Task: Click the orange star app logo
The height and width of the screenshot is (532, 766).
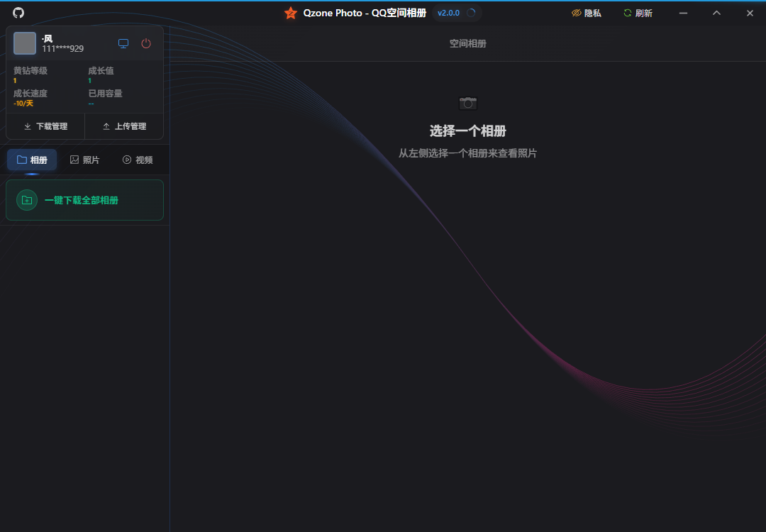Action: (x=291, y=13)
